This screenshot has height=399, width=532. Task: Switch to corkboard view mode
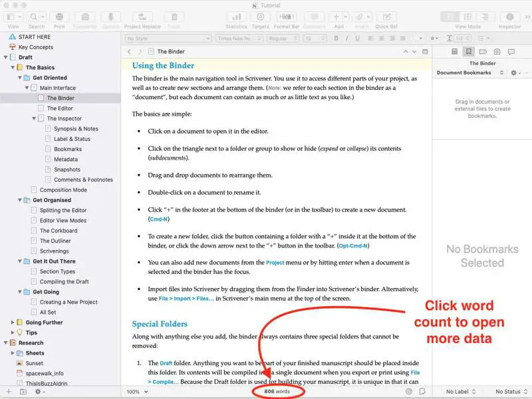pyautogui.click(x=467, y=17)
